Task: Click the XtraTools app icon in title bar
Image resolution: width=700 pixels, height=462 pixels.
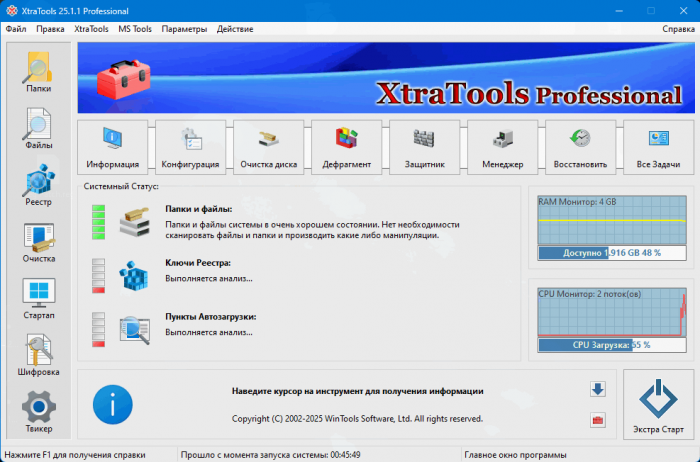Action: (12, 11)
